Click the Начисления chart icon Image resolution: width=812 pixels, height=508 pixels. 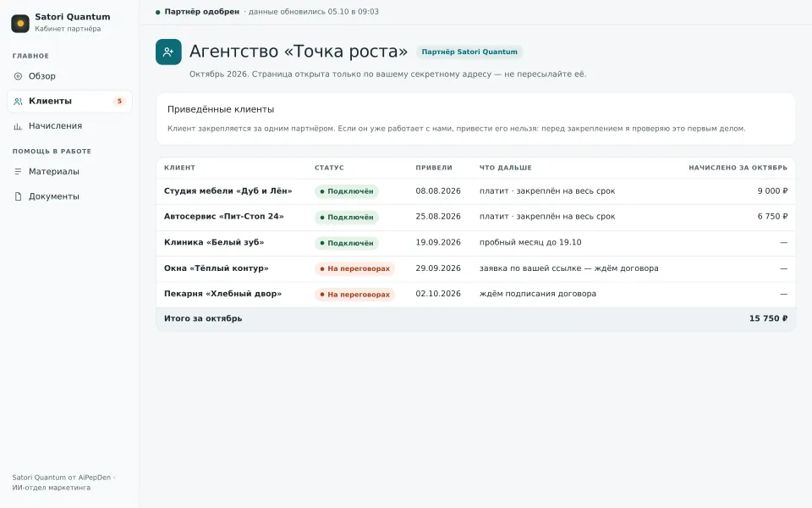(18, 126)
